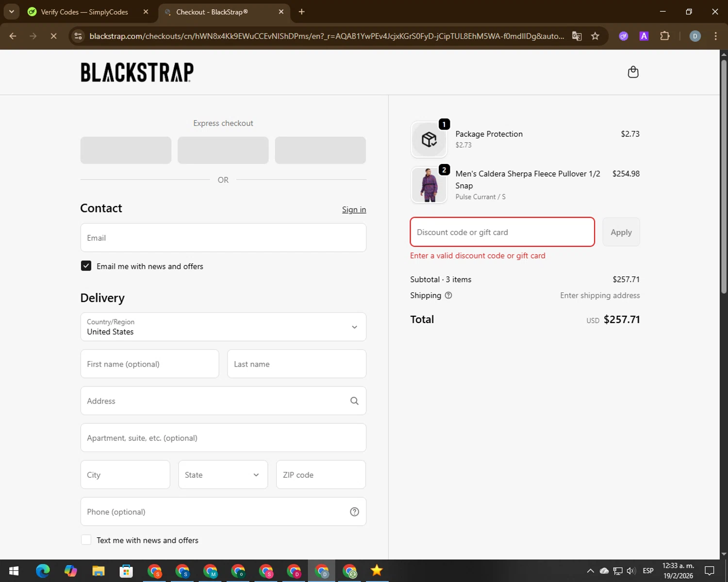The image size is (728, 582).
Task: Click the Phone (optional) field
Action: tap(223, 511)
